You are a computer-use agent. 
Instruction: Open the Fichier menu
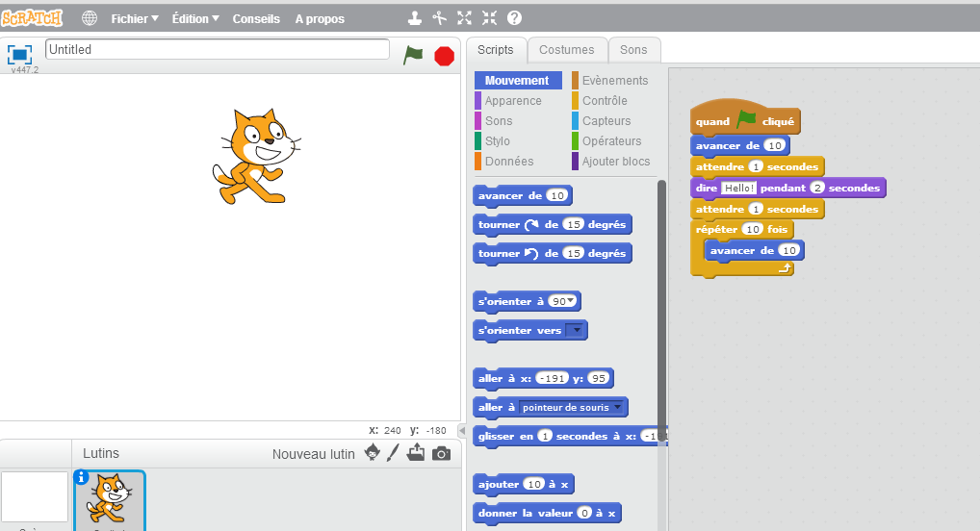coord(135,18)
